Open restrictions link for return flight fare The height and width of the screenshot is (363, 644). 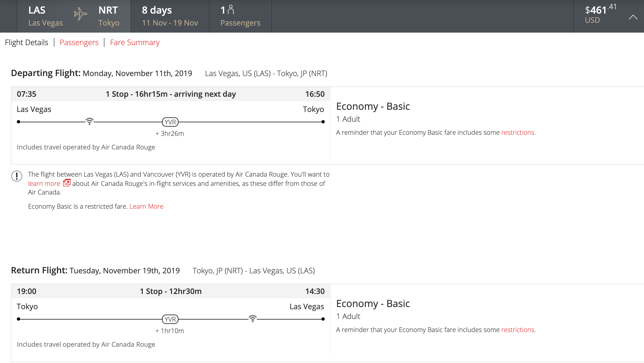tap(518, 330)
